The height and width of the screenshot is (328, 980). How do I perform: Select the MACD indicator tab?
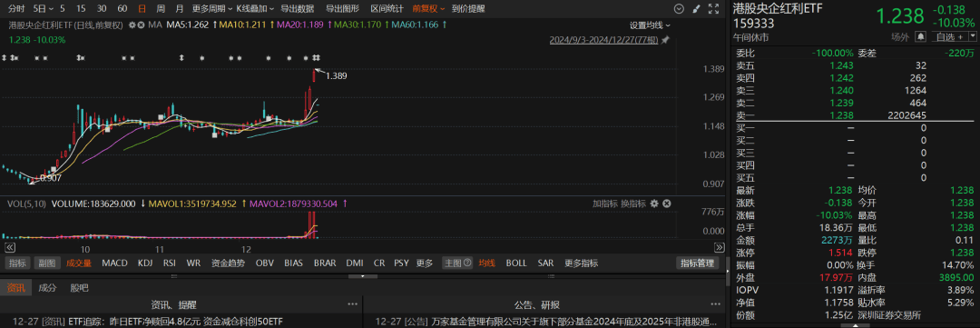tap(114, 263)
